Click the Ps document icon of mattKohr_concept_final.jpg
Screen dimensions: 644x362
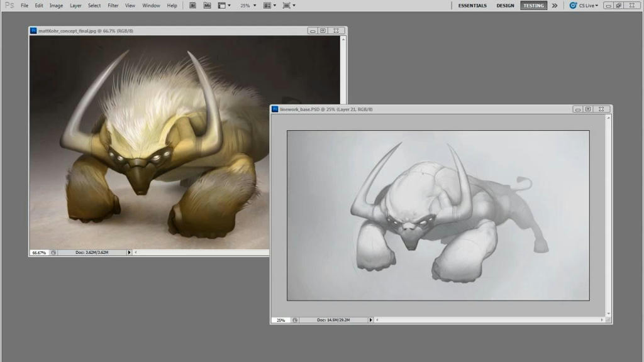[x=33, y=31]
